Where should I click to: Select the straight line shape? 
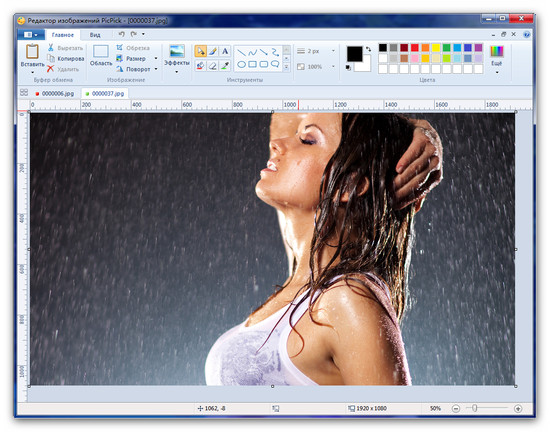tap(241, 53)
